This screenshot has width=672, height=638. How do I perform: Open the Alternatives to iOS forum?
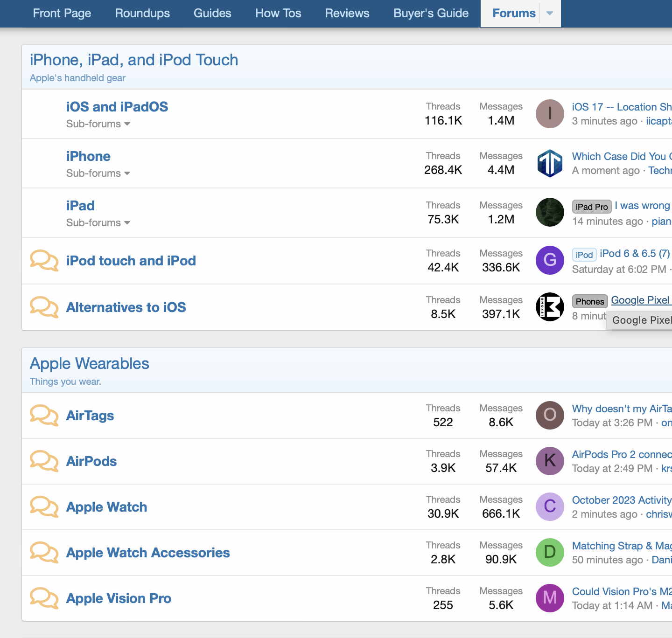coord(126,307)
